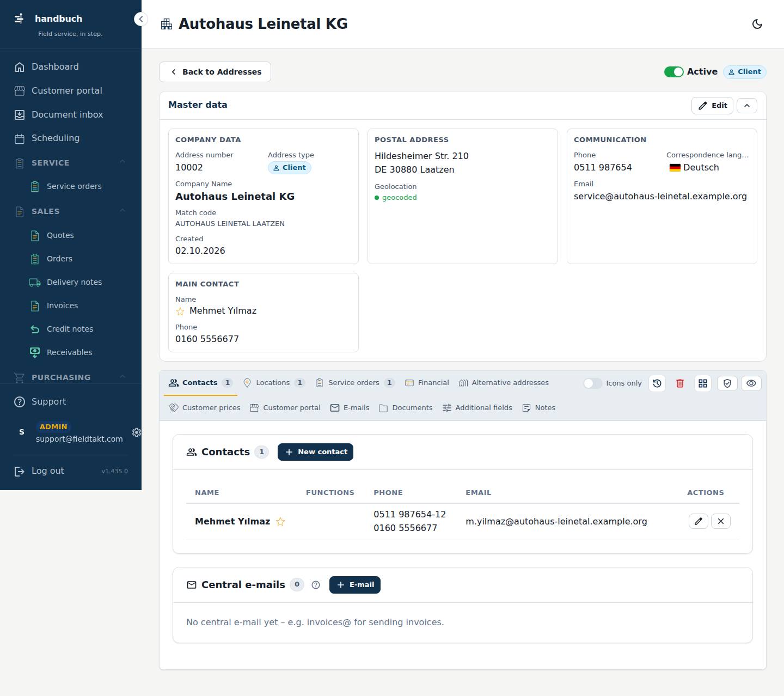Open help question icon beside Central e-mails
784x696 pixels.
point(316,585)
